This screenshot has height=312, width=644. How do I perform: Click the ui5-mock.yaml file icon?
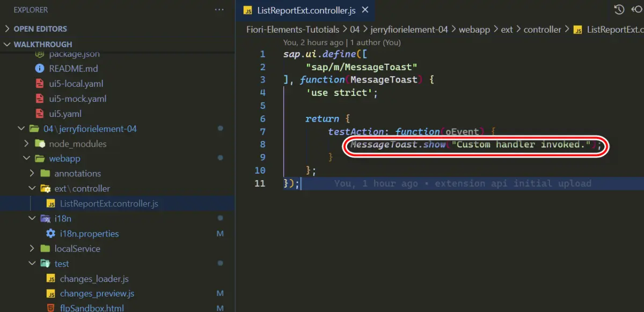point(40,99)
